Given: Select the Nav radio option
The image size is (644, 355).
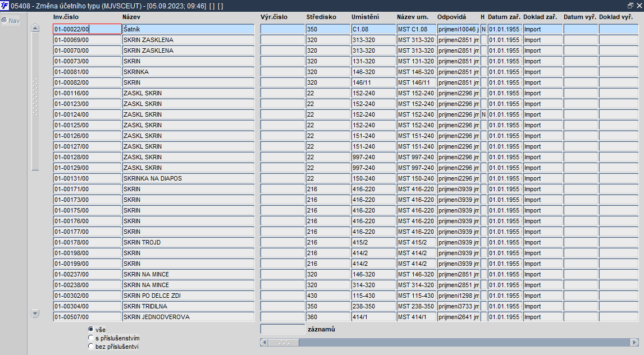Looking at the screenshot, I should (4, 20).
